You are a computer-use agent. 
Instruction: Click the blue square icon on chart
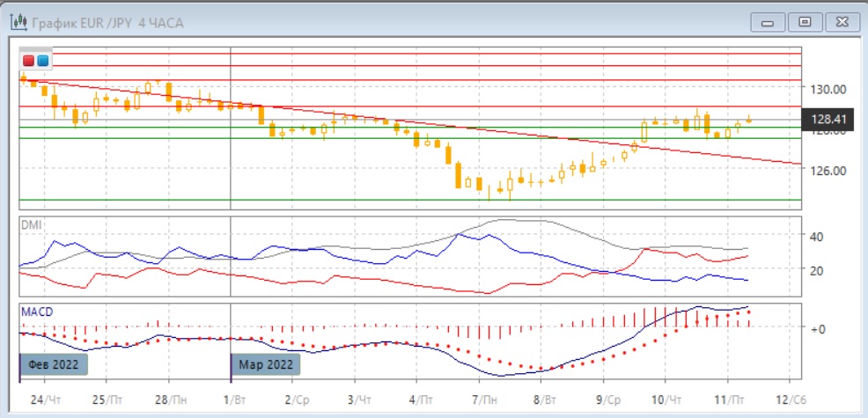click(x=42, y=61)
